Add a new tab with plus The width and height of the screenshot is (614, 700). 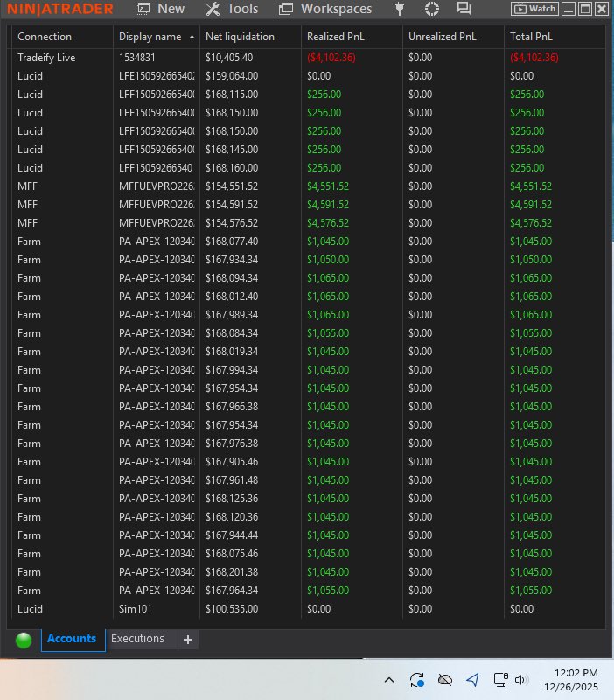(x=188, y=640)
